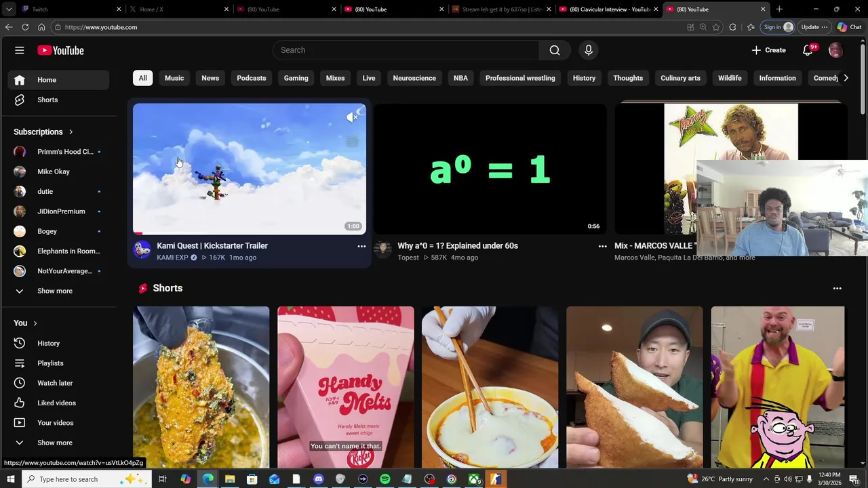
Task: Click the Windows taskbar search box
Action: (88, 479)
